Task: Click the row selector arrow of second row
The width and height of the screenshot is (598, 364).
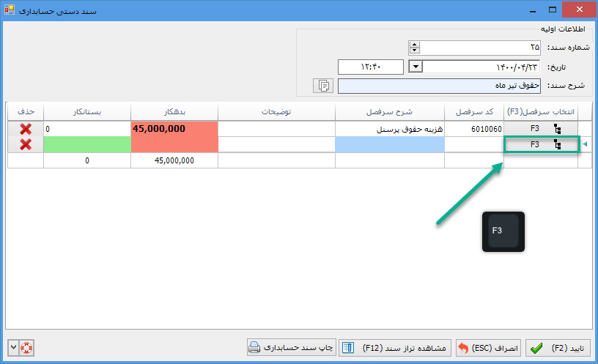Action: tap(585, 144)
